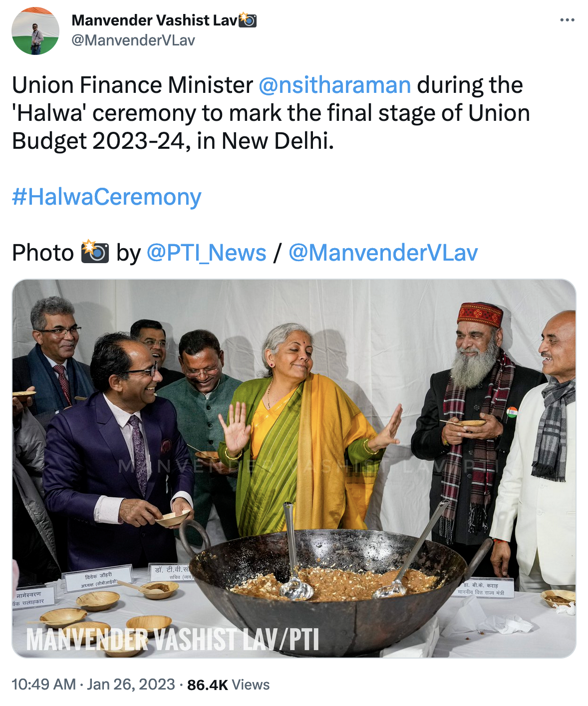The width and height of the screenshot is (588, 706).
Task: Open the tweet's more options (⋯) menu
Action: pos(568,19)
